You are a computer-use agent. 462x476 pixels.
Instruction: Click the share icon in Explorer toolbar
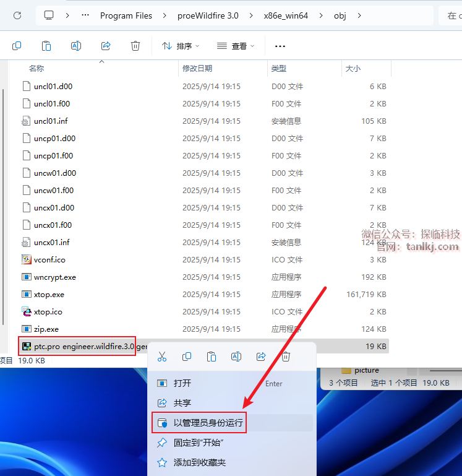point(106,46)
